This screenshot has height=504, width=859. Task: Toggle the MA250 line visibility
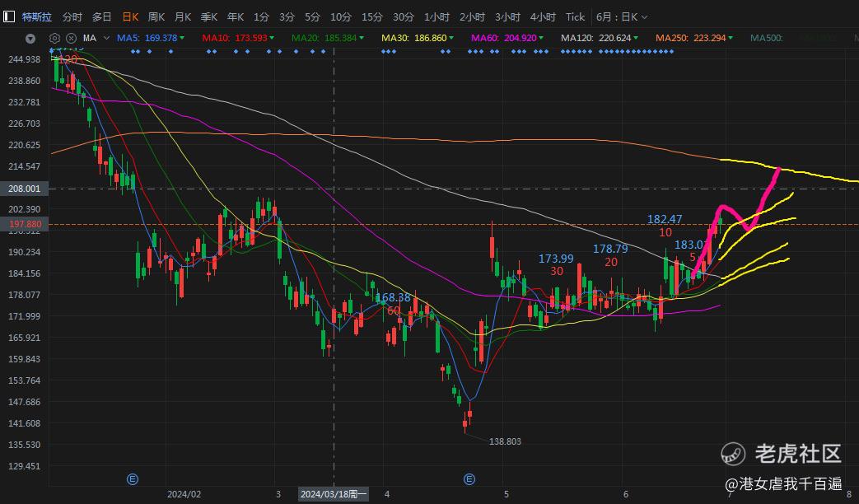[x=691, y=38]
